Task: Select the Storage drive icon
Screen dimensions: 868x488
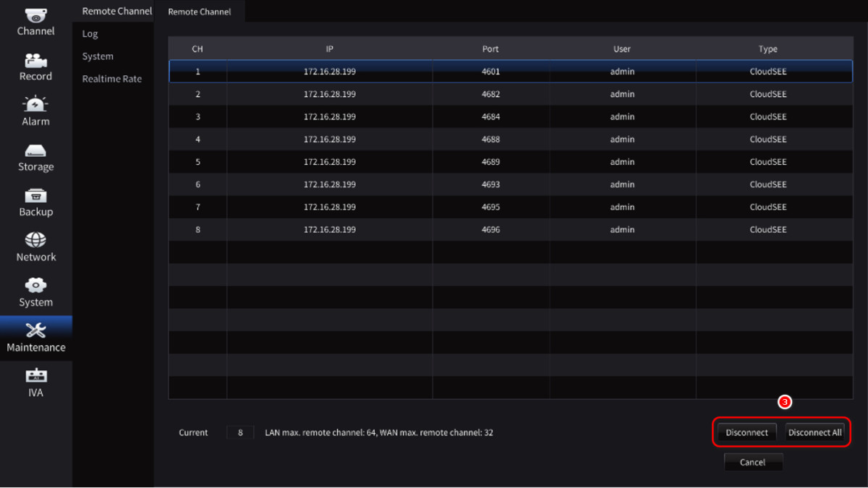Action: [35, 150]
